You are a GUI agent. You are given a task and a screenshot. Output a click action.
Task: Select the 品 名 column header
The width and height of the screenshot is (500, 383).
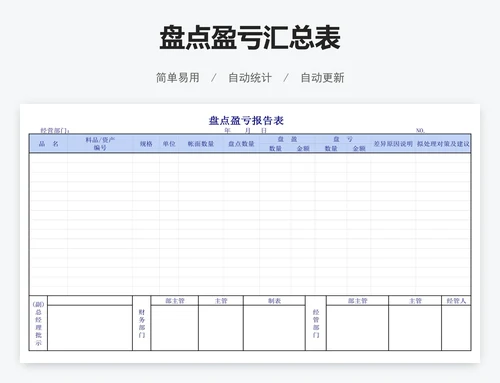(x=49, y=144)
